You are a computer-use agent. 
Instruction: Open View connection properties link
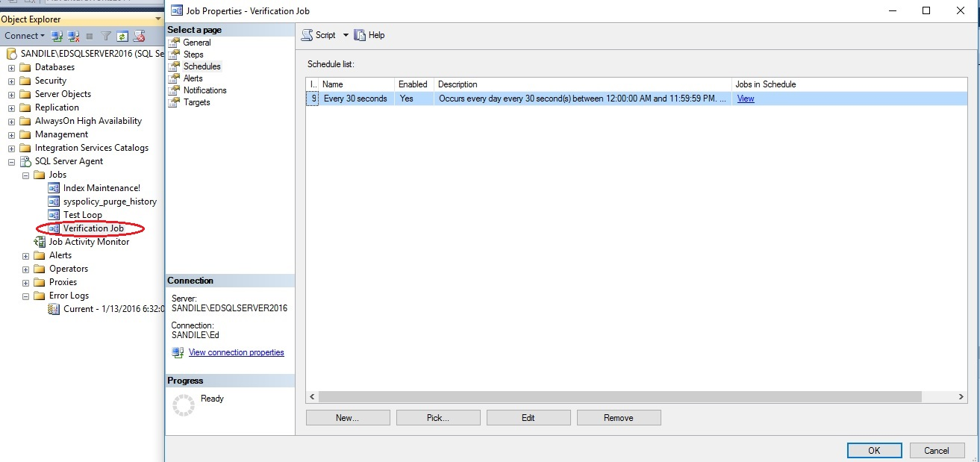(237, 352)
